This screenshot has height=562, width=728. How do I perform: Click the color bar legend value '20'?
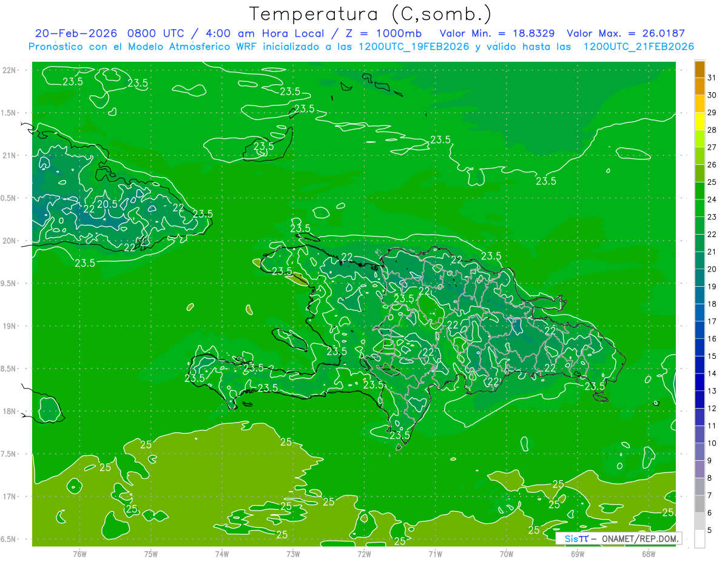(712, 269)
